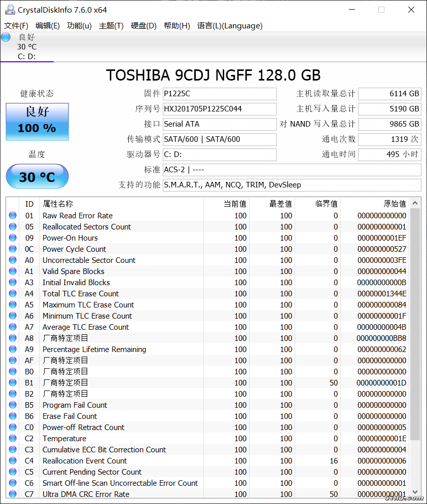Open the 功能(u) menu
The height and width of the screenshot is (504, 427).
[79, 26]
